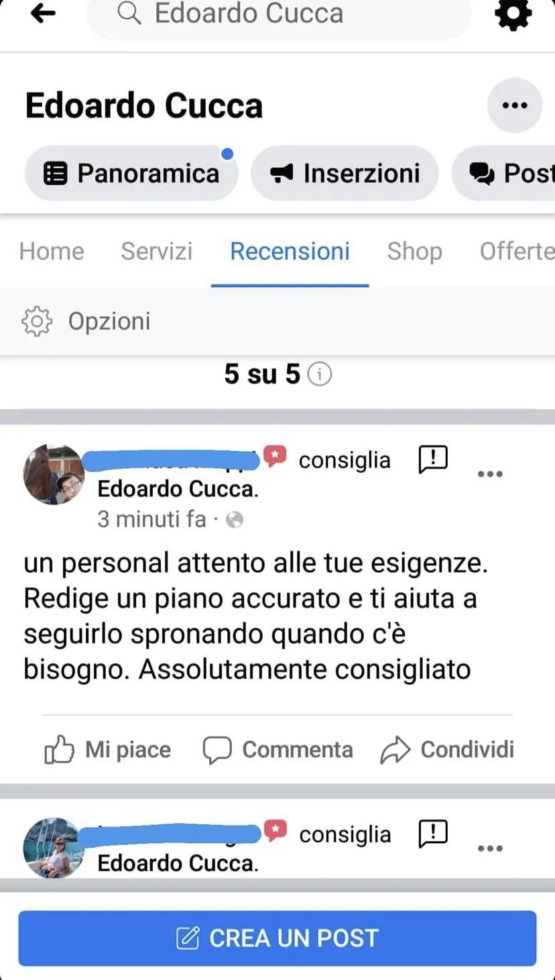The height and width of the screenshot is (980, 555).
Task: Open the Inserzioni section
Action: pyautogui.click(x=345, y=173)
